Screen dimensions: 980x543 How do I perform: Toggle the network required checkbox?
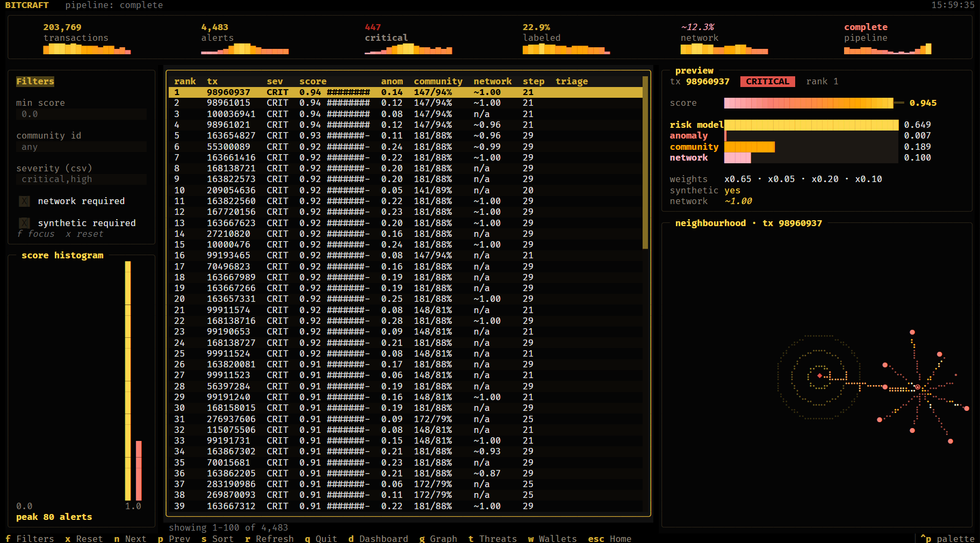[24, 201]
